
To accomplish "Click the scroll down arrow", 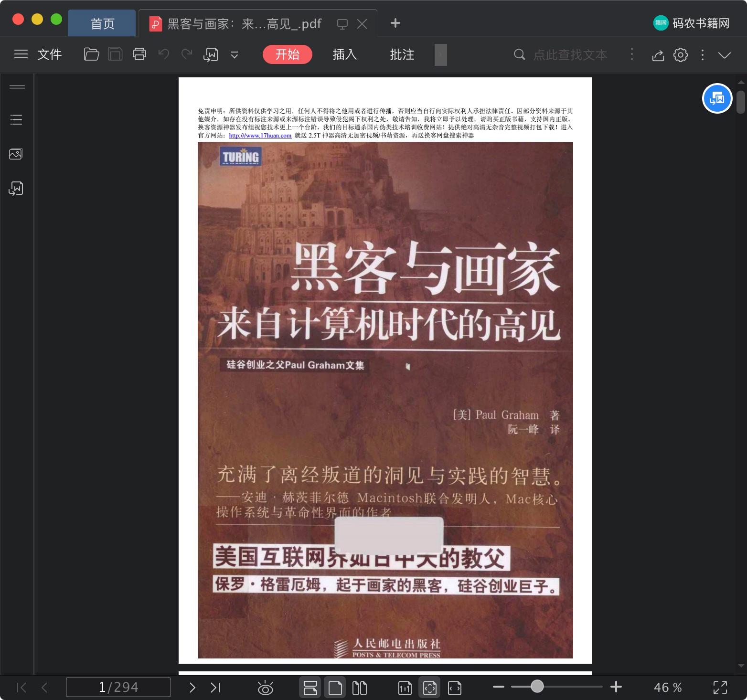I will pyautogui.click(x=741, y=665).
